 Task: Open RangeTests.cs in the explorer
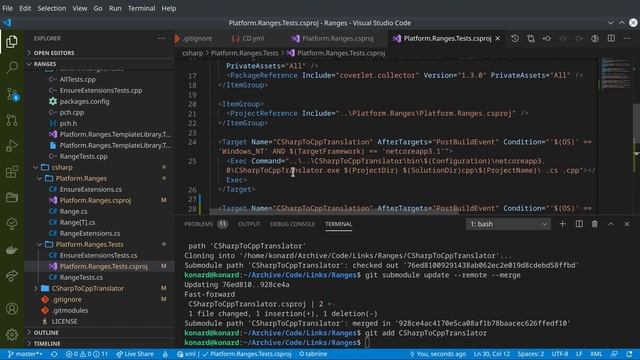(81, 277)
